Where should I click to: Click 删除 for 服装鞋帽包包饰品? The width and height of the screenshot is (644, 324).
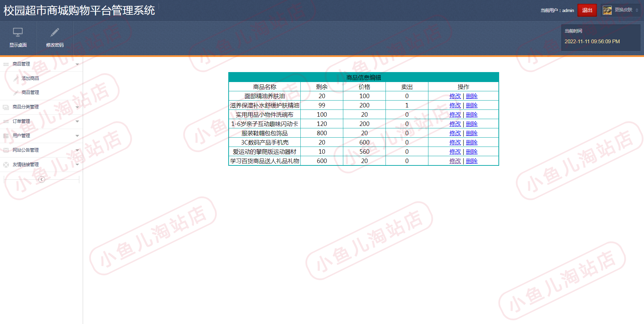[x=472, y=133]
